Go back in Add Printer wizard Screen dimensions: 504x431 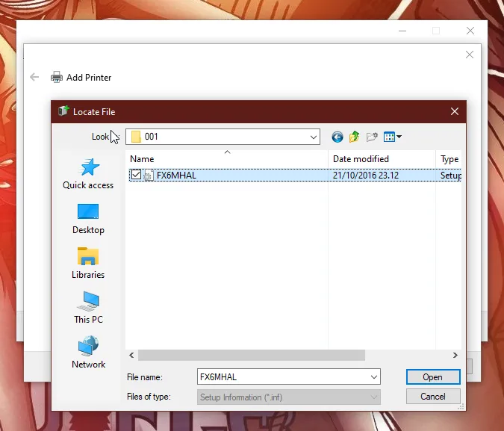pos(34,77)
